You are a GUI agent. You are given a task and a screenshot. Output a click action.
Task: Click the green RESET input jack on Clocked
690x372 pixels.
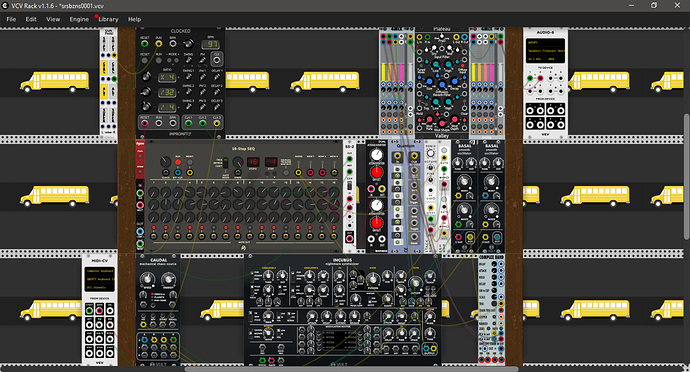pos(145,44)
